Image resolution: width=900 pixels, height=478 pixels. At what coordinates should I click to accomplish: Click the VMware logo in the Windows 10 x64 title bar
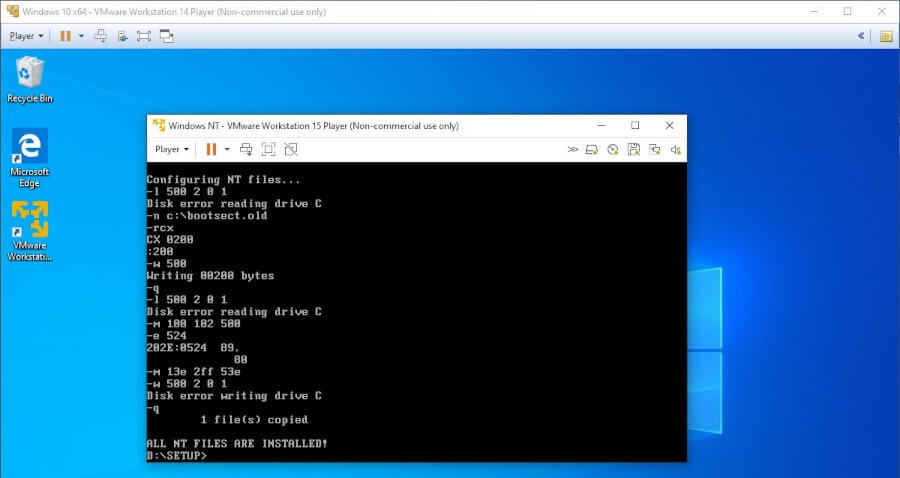pyautogui.click(x=12, y=11)
